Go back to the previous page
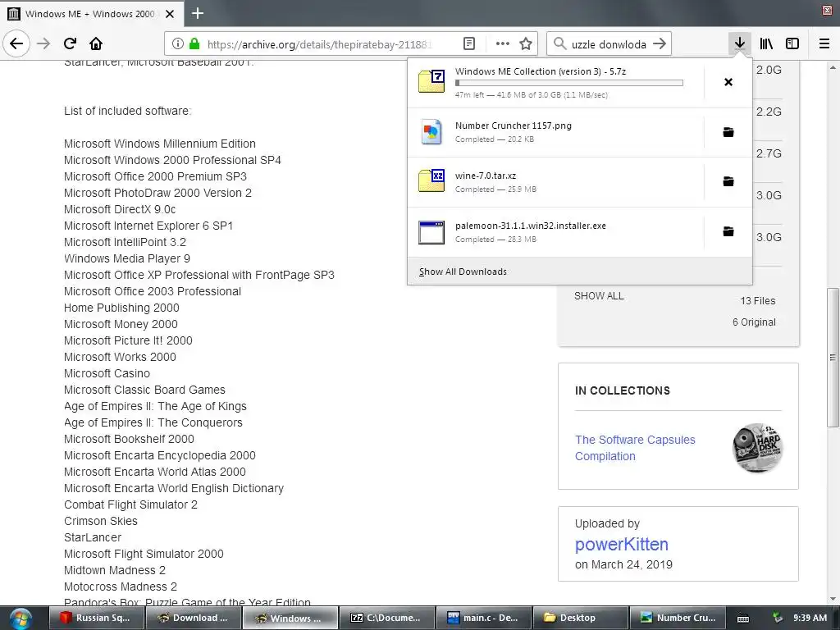The width and height of the screenshot is (840, 630). click(x=16, y=44)
